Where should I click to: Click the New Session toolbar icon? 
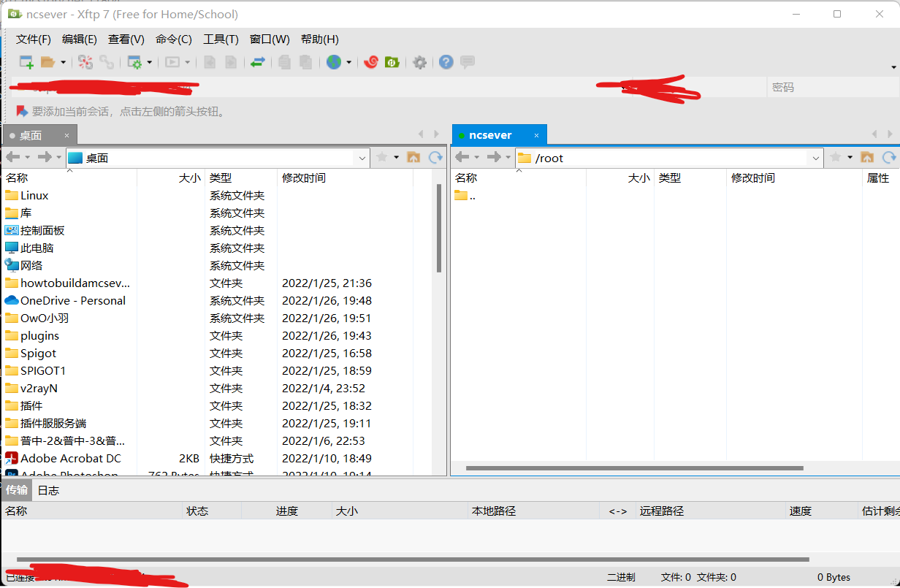(x=26, y=62)
